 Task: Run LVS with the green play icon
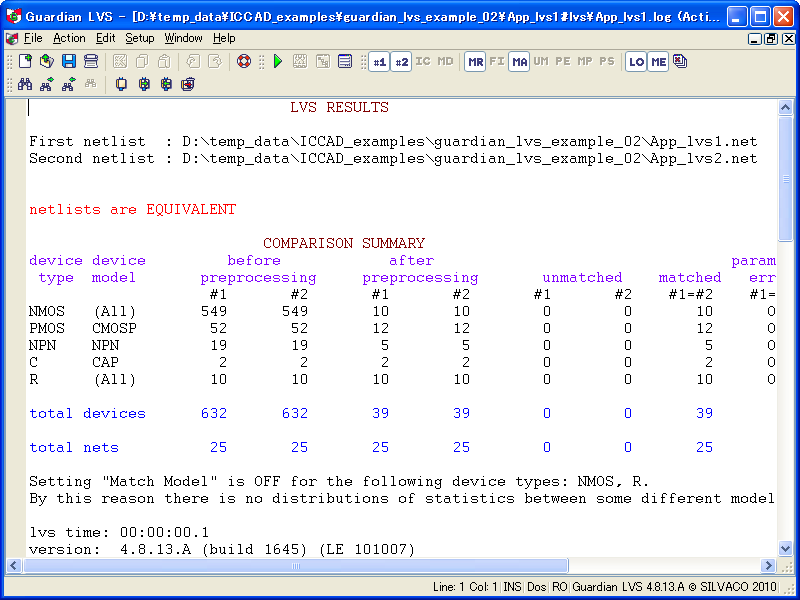[278, 62]
